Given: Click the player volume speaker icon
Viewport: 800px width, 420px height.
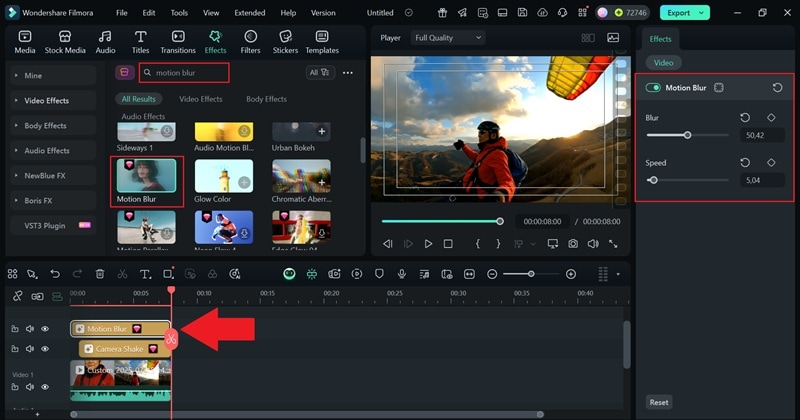Looking at the screenshot, I should [593, 244].
